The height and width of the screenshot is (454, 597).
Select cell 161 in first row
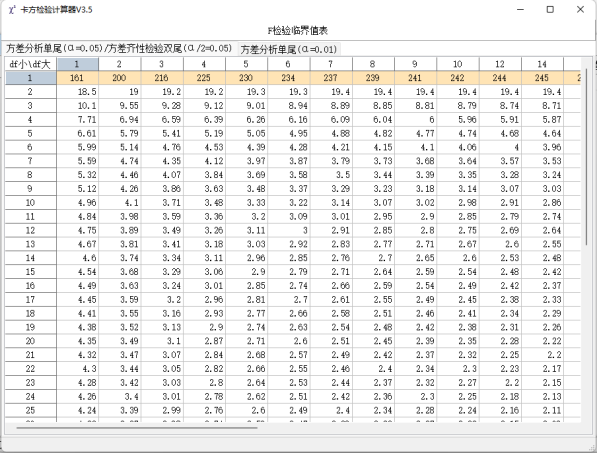pos(78,78)
